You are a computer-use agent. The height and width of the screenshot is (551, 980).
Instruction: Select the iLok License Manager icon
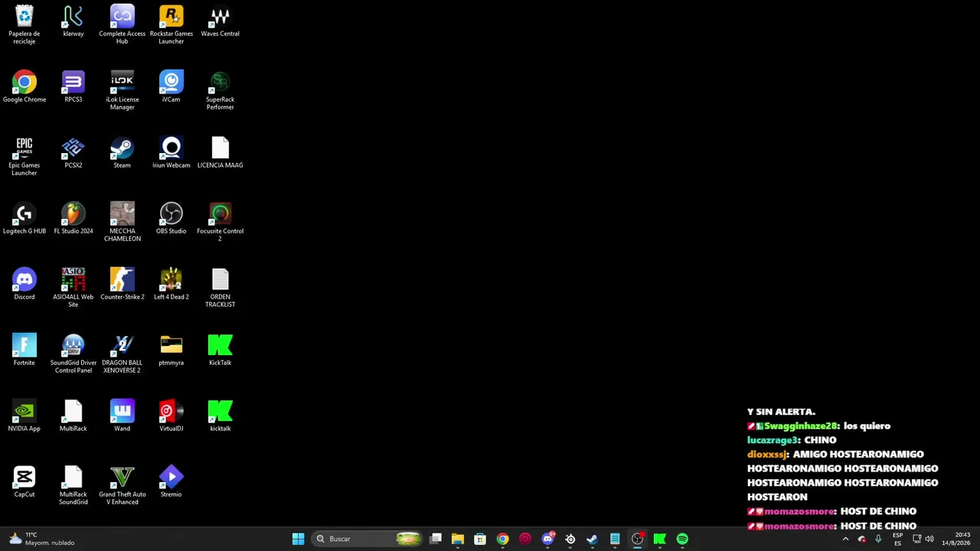pos(122,91)
